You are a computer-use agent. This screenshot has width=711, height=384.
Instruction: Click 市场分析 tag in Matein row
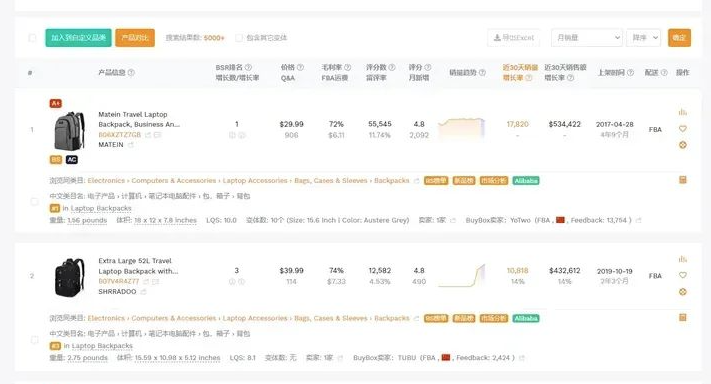pos(494,180)
